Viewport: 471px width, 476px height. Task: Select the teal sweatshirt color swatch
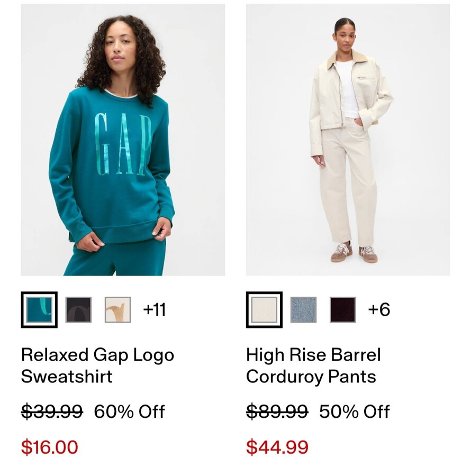[x=39, y=309]
